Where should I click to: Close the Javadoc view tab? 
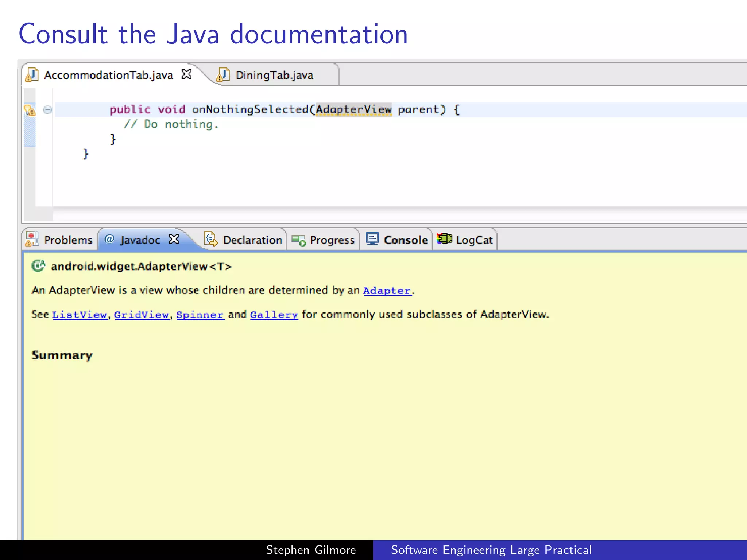tap(174, 239)
